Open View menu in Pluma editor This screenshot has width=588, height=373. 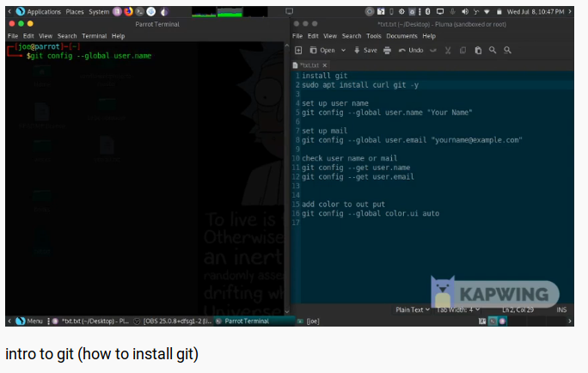tap(330, 36)
